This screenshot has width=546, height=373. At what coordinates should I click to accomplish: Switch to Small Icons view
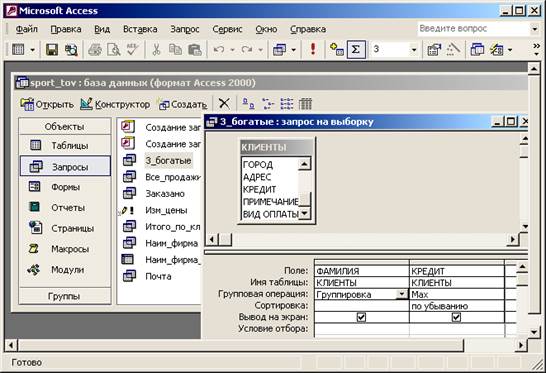pos(268,103)
